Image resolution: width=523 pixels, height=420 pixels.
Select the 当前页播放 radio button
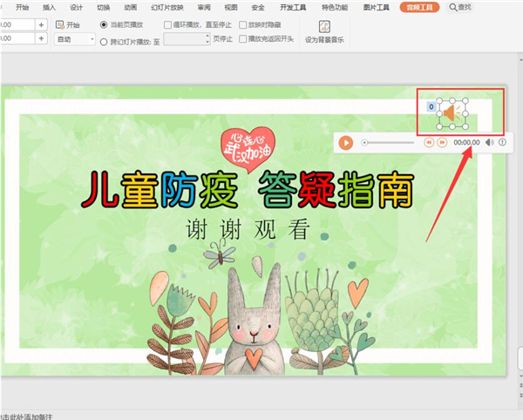coord(105,24)
